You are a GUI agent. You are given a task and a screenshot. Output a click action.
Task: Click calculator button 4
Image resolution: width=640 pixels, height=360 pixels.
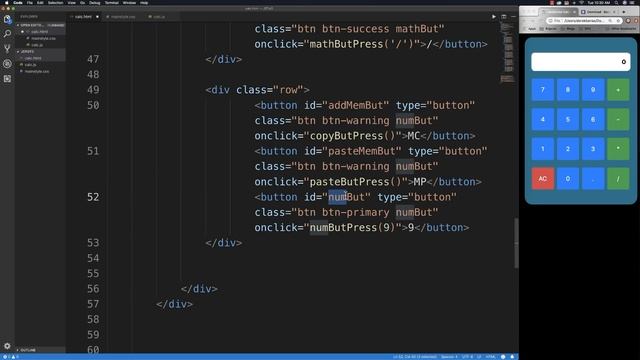point(542,119)
